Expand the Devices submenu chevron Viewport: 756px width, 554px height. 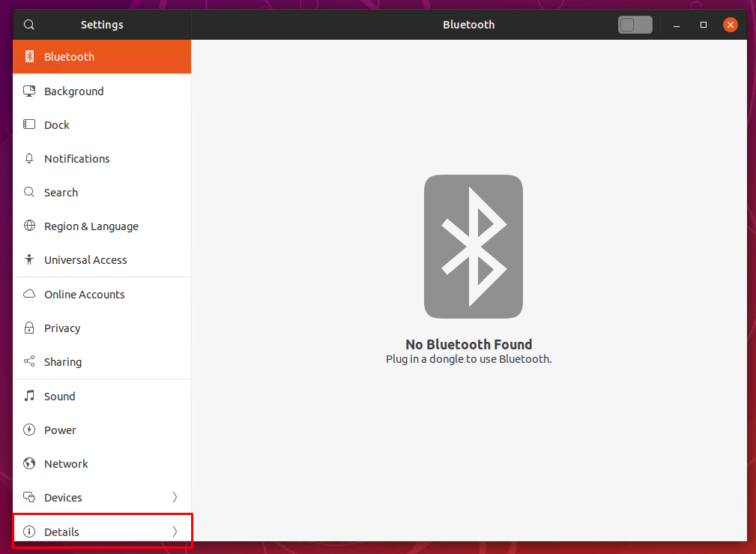[175, 497]
